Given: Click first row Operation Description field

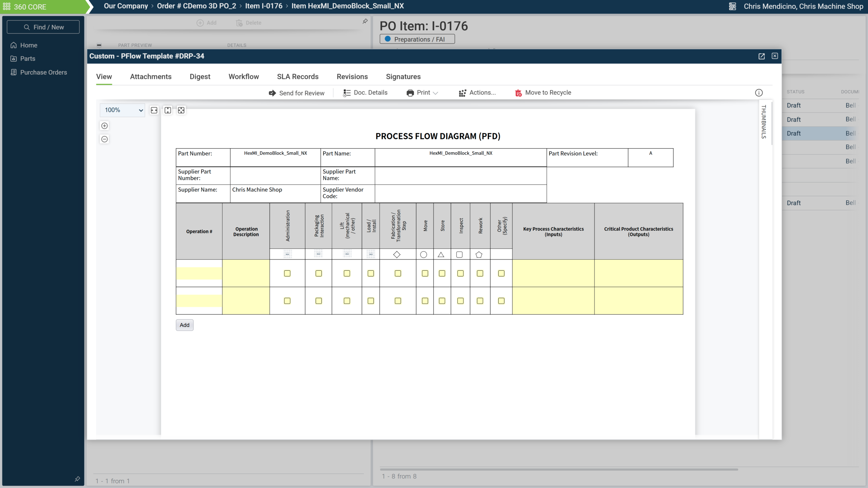Looking at the screenshot, I should click(246, 273).
